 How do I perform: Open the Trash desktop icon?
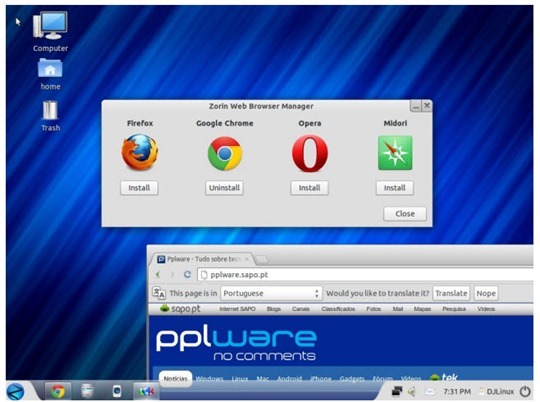tap(50, 116)
